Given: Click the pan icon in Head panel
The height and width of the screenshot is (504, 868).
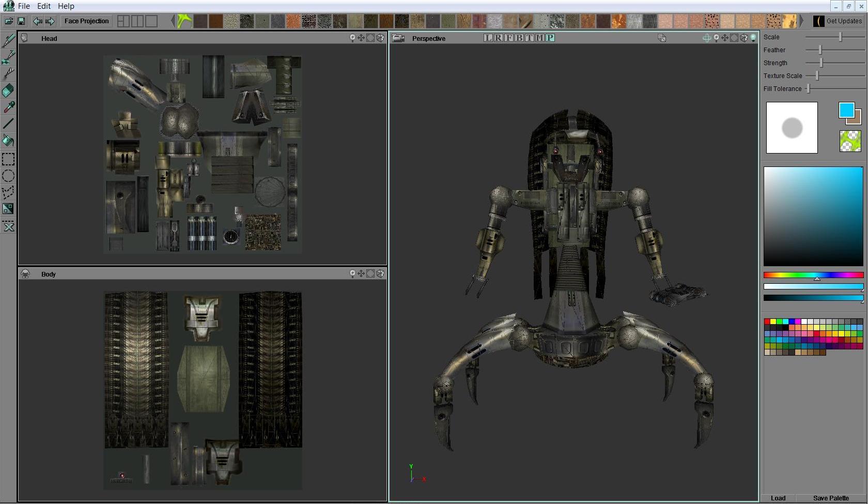Looking at the screenshot, I should pyautogui.click(x=361, y=38).
